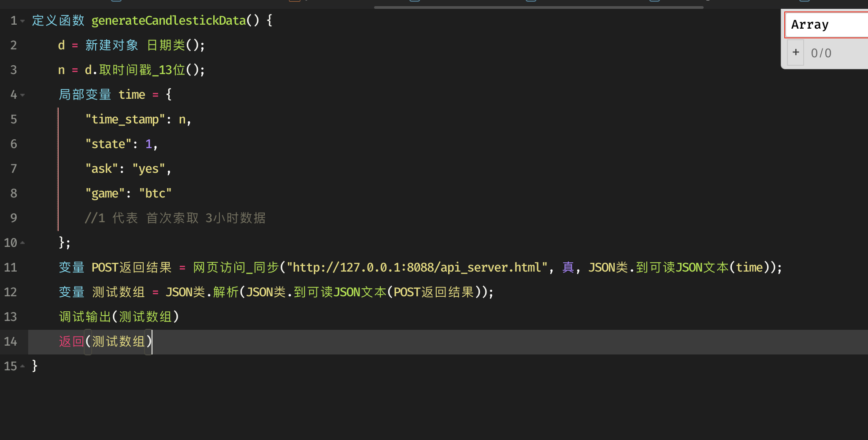The image size is (868, 440).
Task: Click the 解析 method on line 12
Action: pos(226,292)
